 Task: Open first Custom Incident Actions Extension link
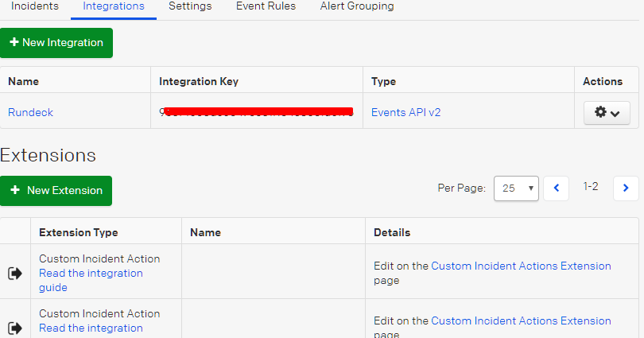click(521, 266)
